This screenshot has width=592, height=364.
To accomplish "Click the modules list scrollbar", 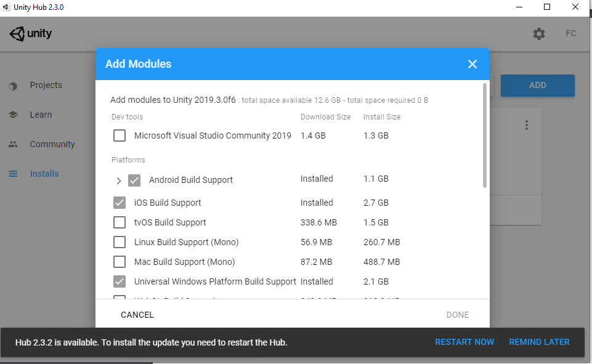I will click(x=485, y=135).
